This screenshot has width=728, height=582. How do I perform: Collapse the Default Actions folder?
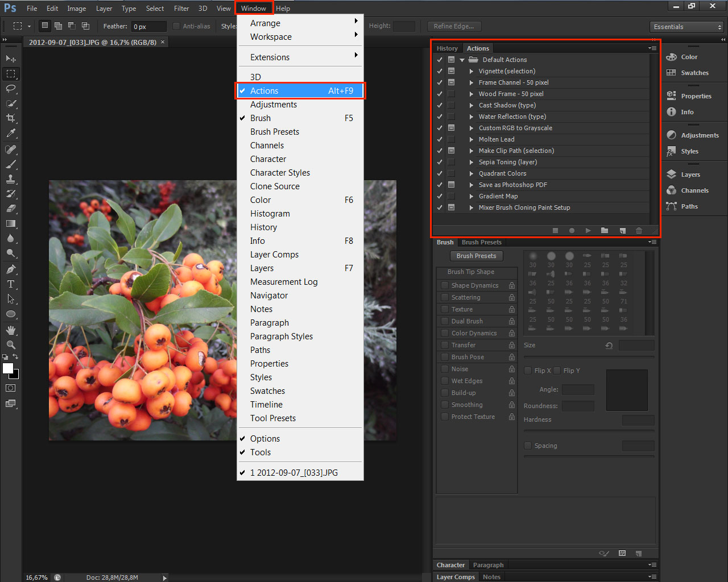pos(462,60)
